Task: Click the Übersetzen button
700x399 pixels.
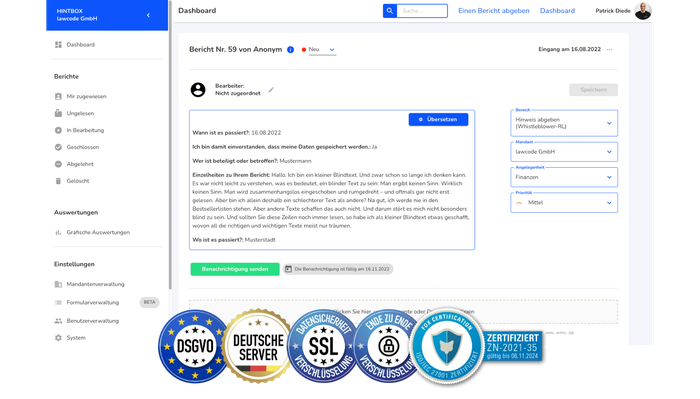Action: tap(438, 119)
